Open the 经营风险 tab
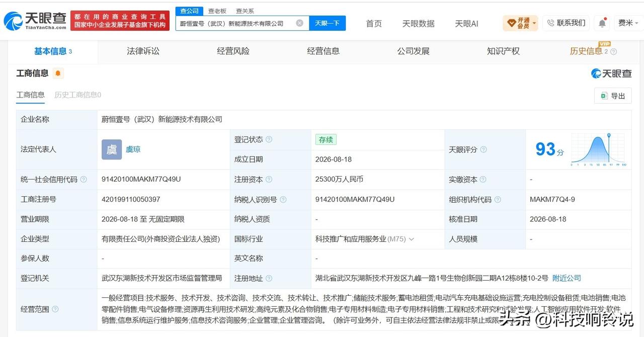 (233, 51)
